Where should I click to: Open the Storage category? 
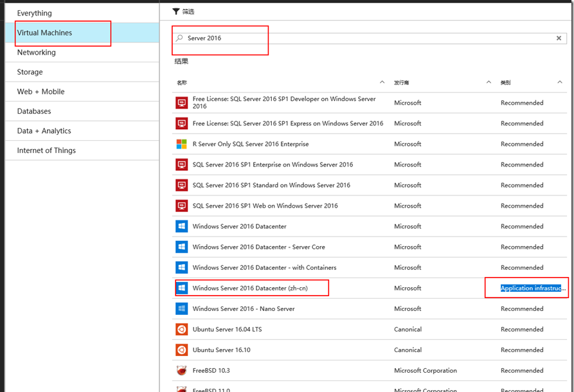click(x=82, y=72)
